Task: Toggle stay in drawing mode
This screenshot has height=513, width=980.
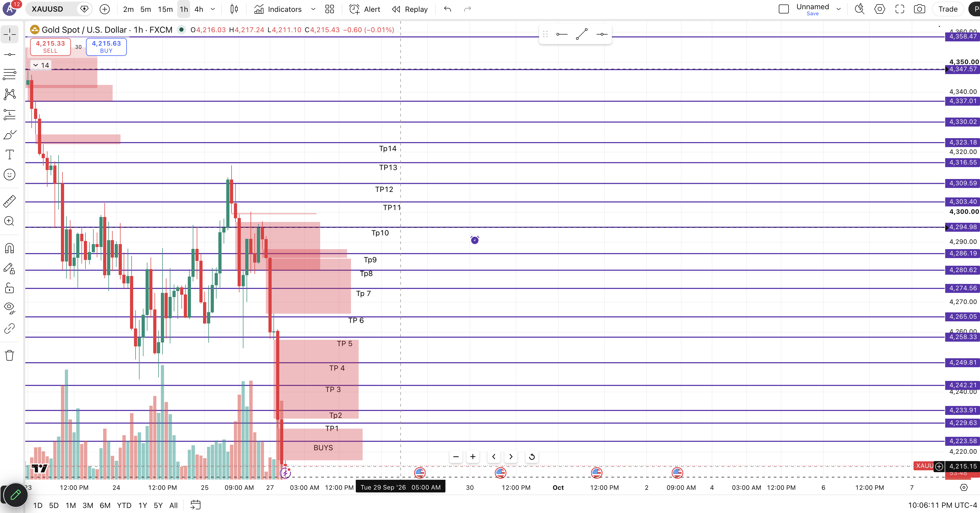Action: 9,268
